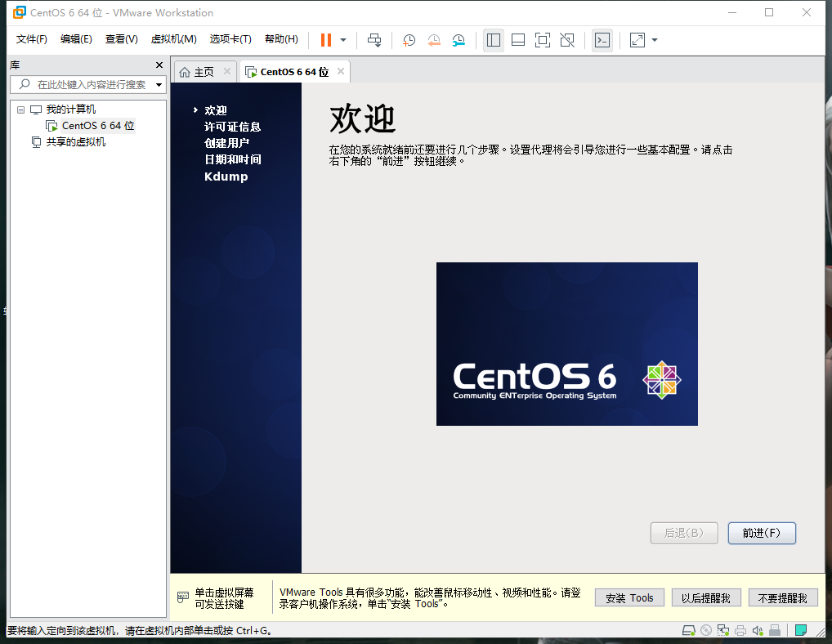Expand the stretch display dropdown arrow
Screen dimensions: 832x644
point(655,40)
